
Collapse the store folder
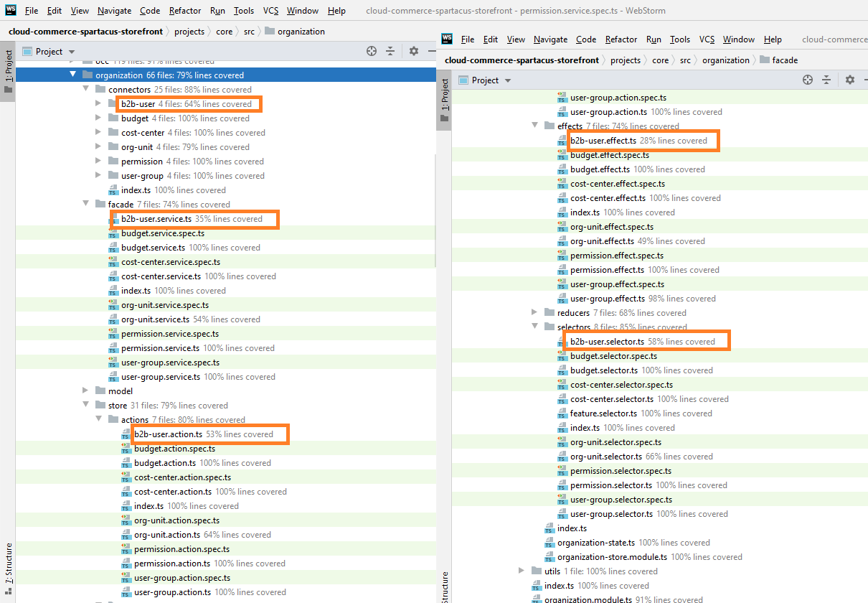(x=86, y=405)
